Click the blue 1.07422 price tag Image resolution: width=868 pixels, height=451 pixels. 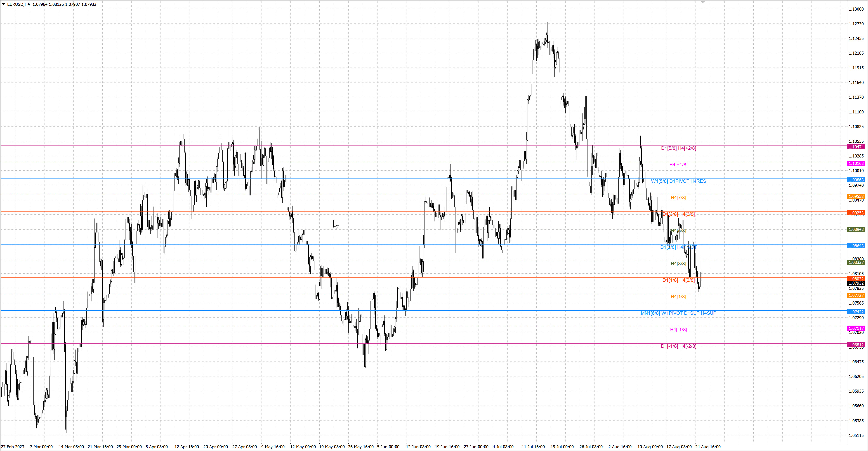click(856, 312)
